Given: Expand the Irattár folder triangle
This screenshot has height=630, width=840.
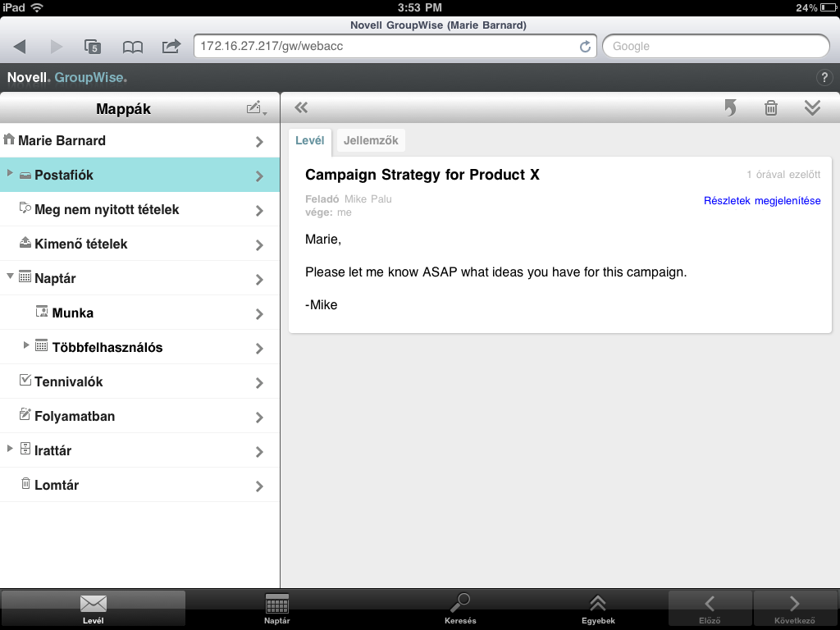Looking at the screenshot, I should point(10,450).
